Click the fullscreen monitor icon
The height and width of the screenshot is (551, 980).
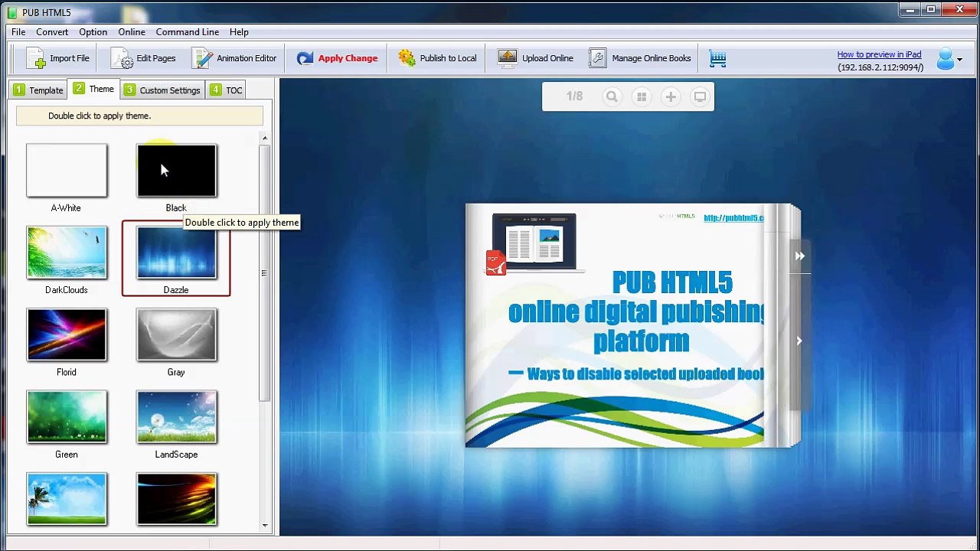[x=700, y=96]
